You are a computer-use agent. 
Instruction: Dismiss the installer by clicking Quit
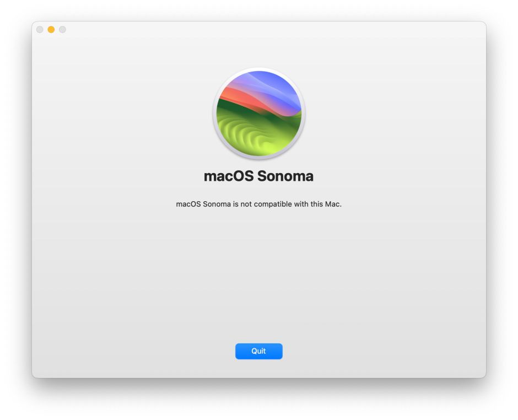[x=259, y=351]
